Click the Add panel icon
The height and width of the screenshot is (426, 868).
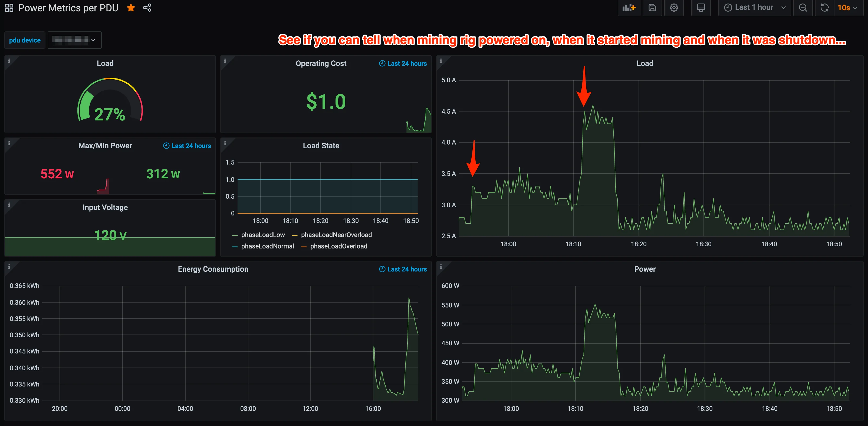629,8
